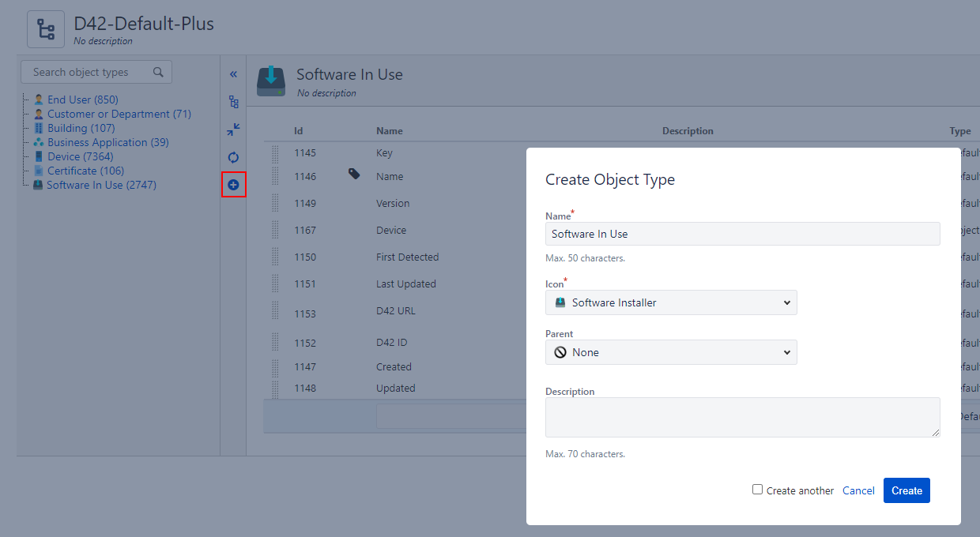This screenshot has width=980, height=537.
Task: Click the refresh icon in the side toolbar
Action: (233, 157)
